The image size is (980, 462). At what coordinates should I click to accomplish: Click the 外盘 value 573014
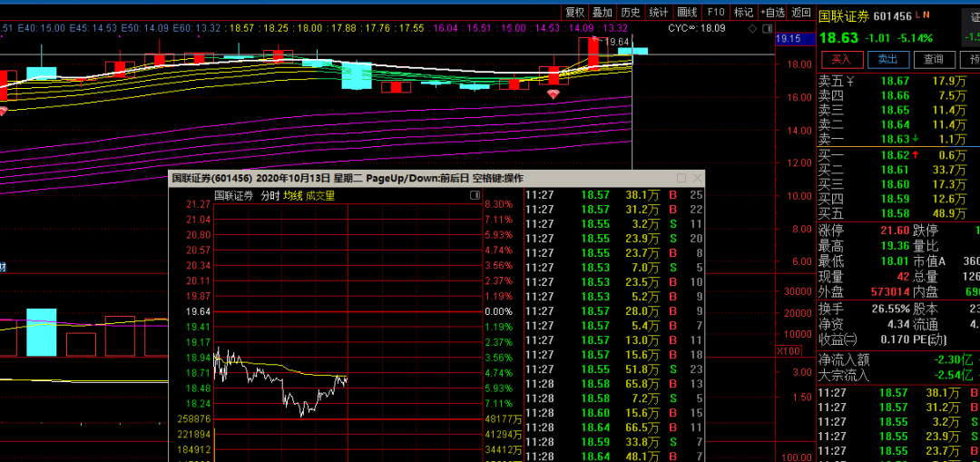point(891,292)
